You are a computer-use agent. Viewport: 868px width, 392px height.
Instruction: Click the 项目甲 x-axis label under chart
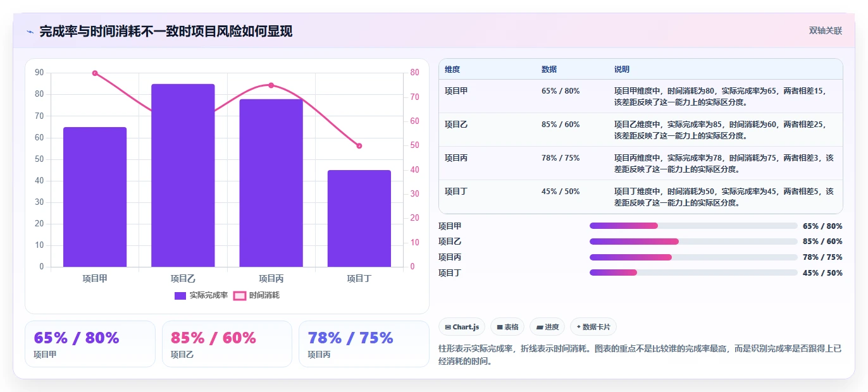(x=95, y=278)
